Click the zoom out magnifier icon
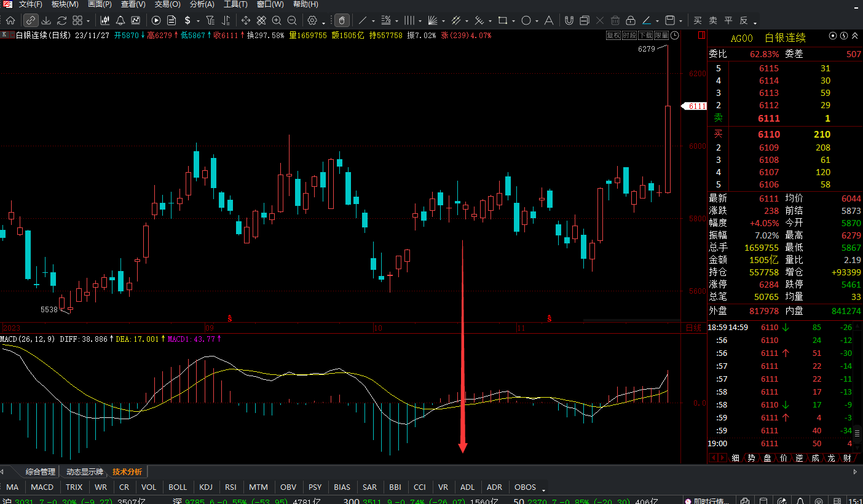Viewport: 863px width, 504px height. (x=292, y=20)
